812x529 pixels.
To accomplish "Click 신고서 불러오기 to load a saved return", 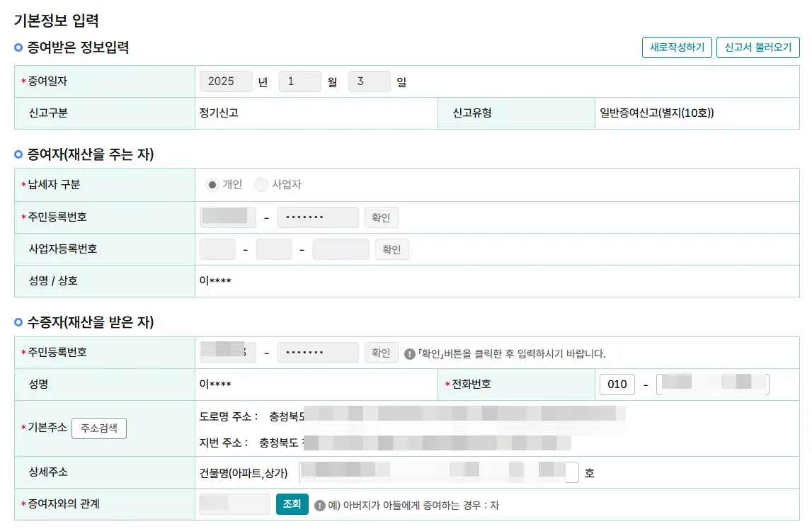I will pos(758,47).
